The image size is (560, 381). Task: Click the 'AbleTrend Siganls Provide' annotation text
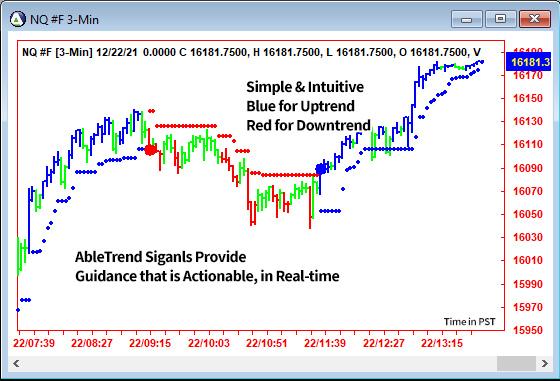pyautogui.click(x=160, y=257)
